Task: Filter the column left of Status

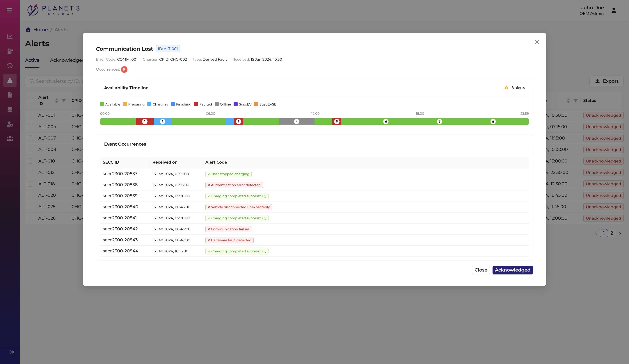Action: [x=576, y=101]
